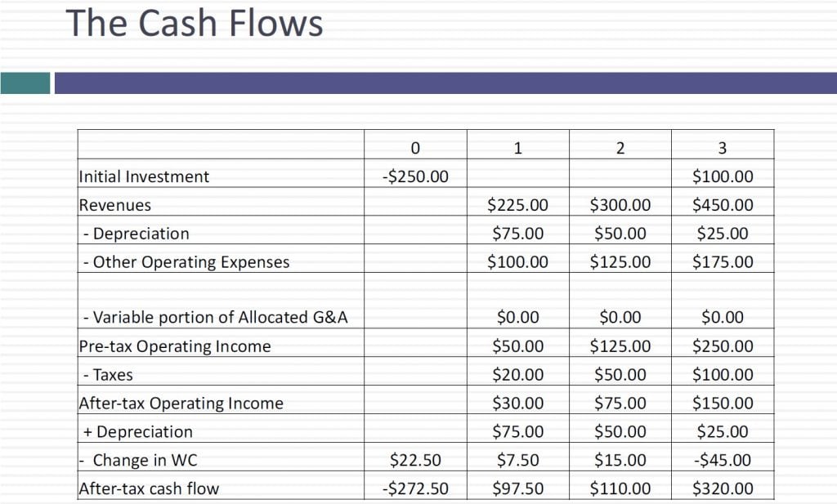
Task: Click the "- Other Operating Expenses" label
Action: click(x=186, y=262)
